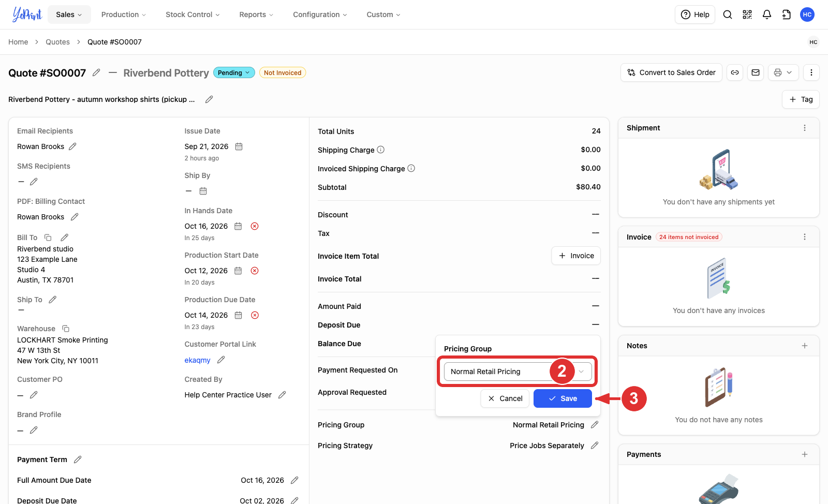The width and height of the screenshot is (828, 504).
Task: Open the quote's more options menu
Action: coord(811,72)
